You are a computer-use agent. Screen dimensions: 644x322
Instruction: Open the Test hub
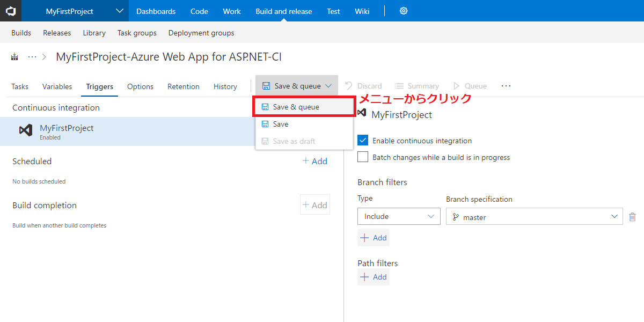point(333,11)
